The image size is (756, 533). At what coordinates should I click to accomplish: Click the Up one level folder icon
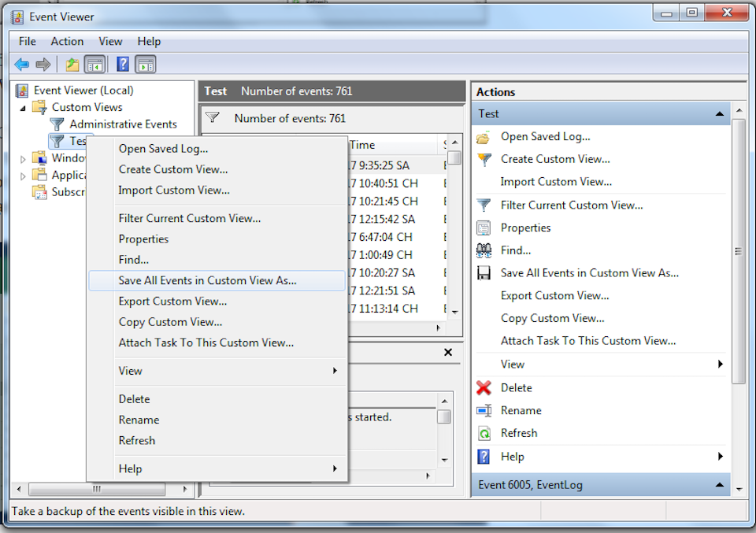72,64
